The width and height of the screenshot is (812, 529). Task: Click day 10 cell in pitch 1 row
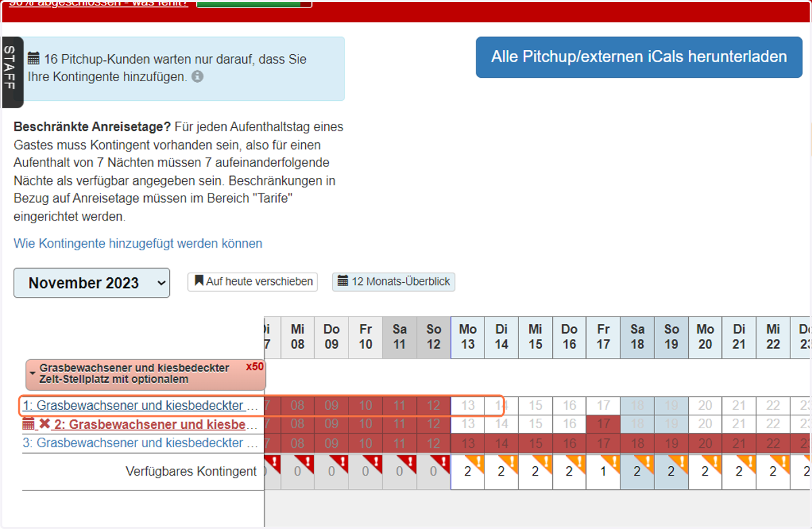pyautogui.click(x=365, y=406)
